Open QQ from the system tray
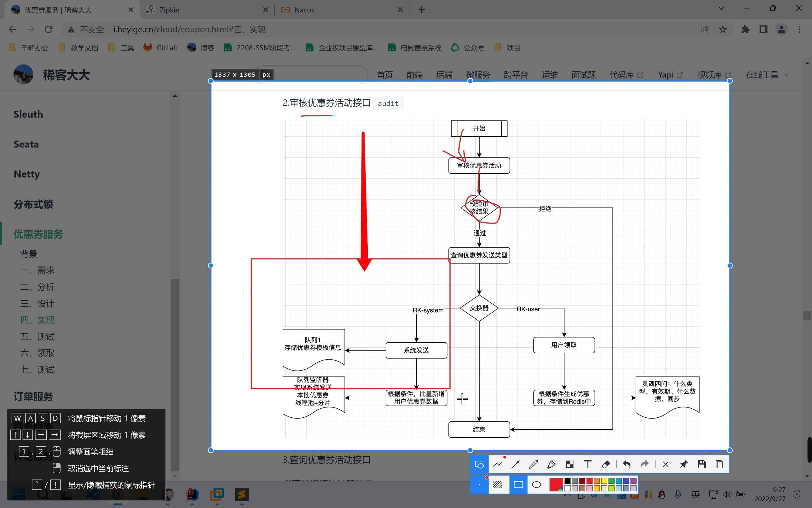The height and width of the screenshot is (508, 812). tap(662, 494)
